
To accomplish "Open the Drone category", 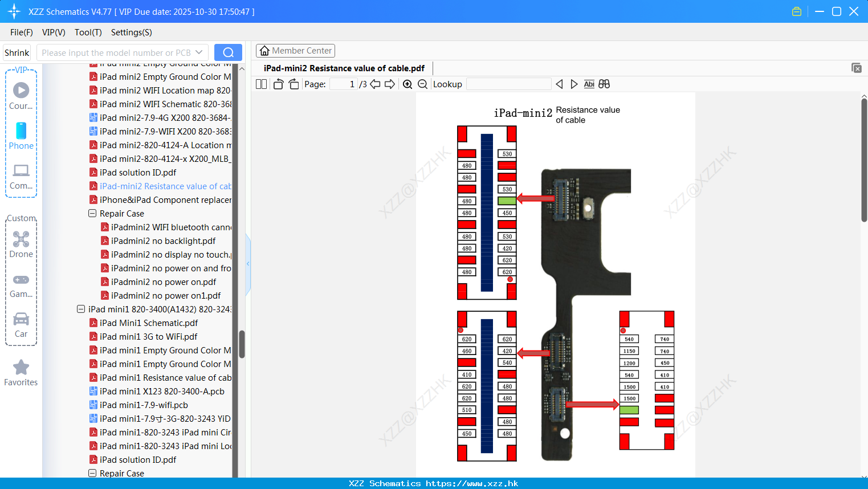I will (21, 244).
